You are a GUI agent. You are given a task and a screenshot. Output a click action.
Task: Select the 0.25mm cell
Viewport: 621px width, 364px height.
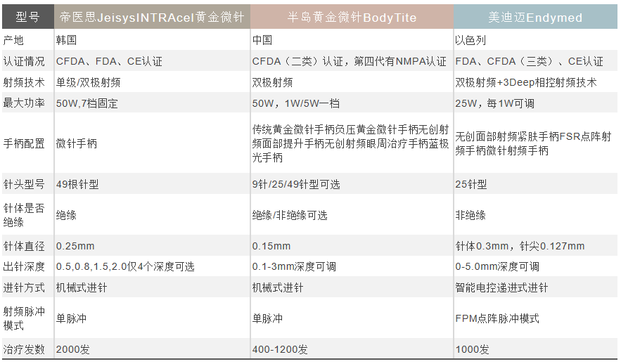152,246
